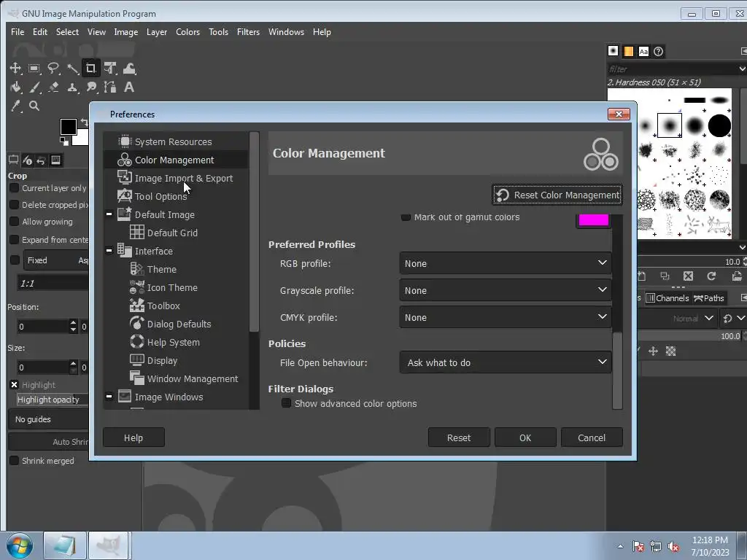The height and width of the screenshot is (560, 747).
Task: Select the Bucket Fill tool
Action: tap(15, 87)
